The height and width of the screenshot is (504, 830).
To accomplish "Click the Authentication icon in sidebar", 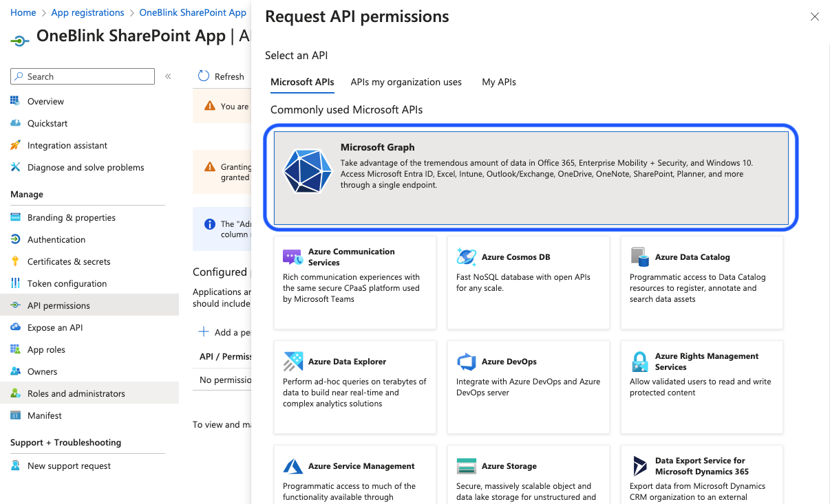I will [x=15, y=239].
